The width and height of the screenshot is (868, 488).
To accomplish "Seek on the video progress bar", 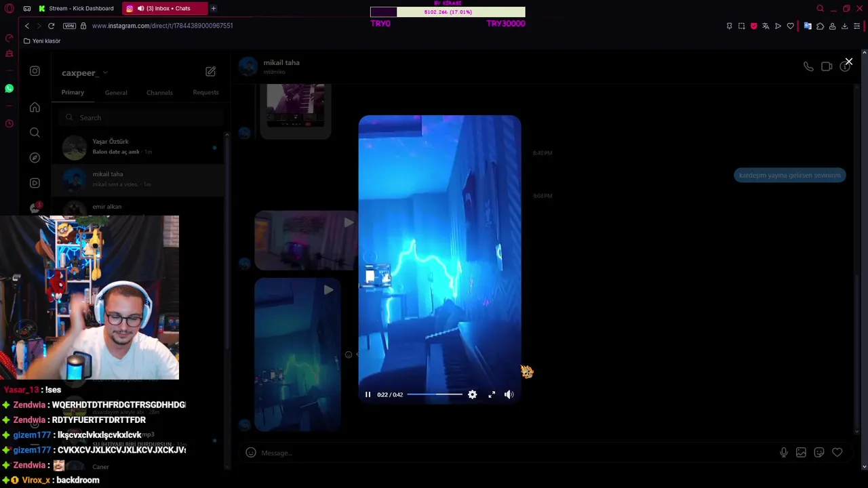I will point(435,394).
